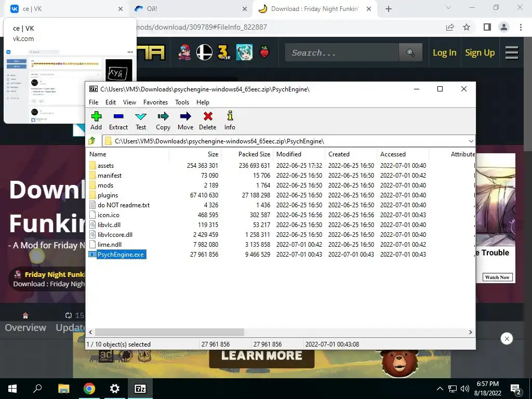This screenshot has width=532, height=399.
Task: Click the share page icon in address bar
Action: pos(450,27)
